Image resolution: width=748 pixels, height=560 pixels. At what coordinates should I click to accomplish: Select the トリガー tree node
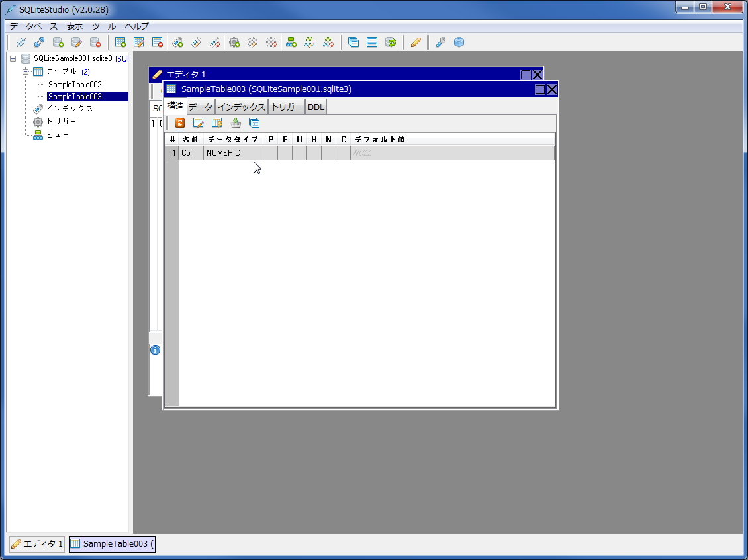click(61, 122)
